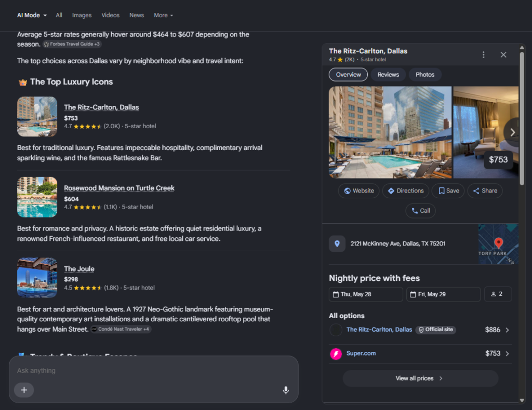Click the $298 Joule price text
The height and width of the screenshot is (410, 532).
[x=71, y=280]
